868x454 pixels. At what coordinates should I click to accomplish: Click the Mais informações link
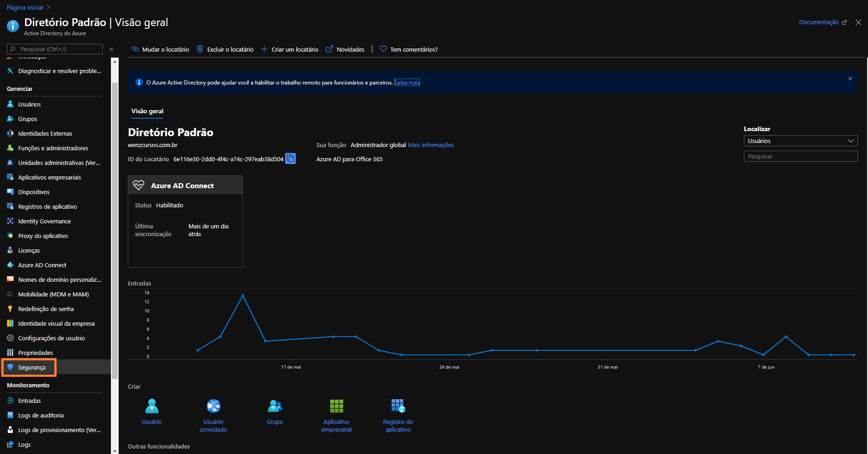point(431,145)
